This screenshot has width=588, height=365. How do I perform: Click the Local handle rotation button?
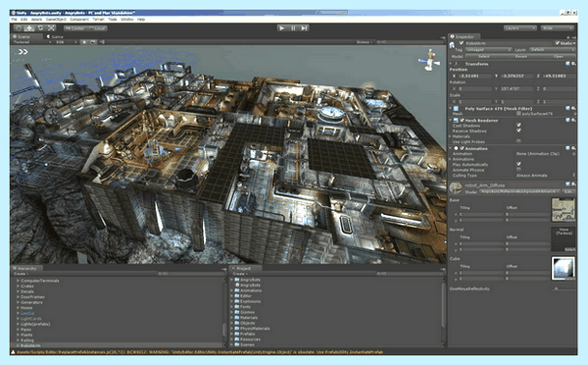click(97, 28)
